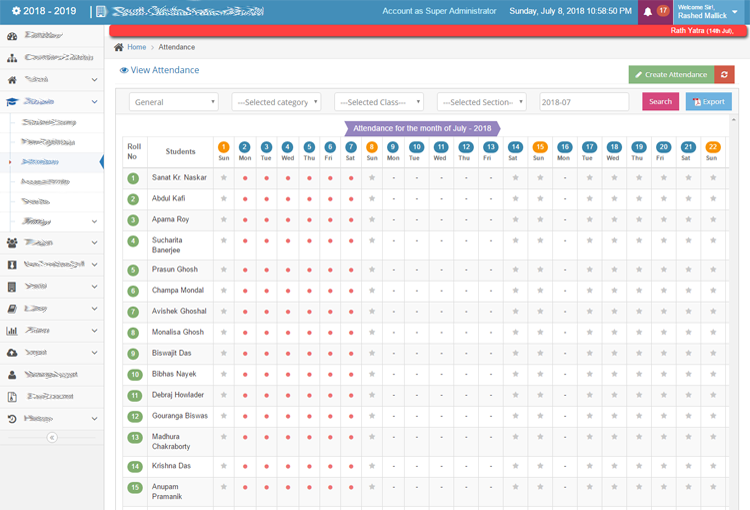Click the eye icon beside View Attendance
The image size is (750, 510).
coord(124,70)
